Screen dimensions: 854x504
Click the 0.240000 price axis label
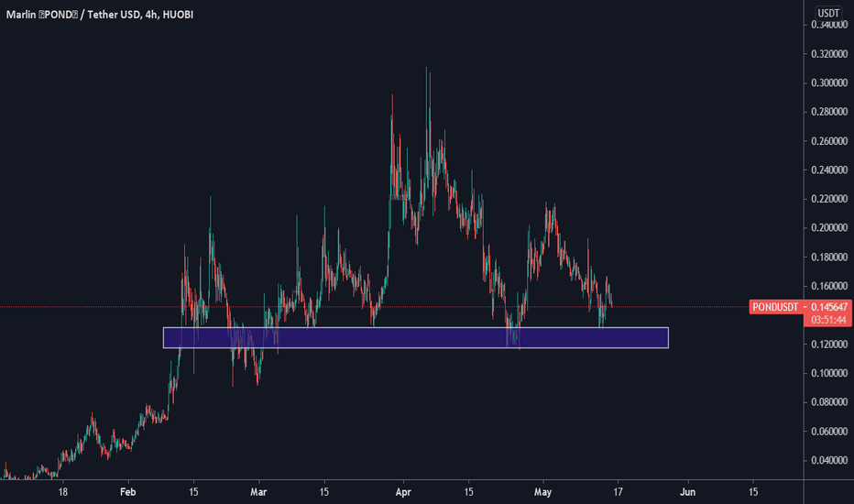(x=829, y=170)
